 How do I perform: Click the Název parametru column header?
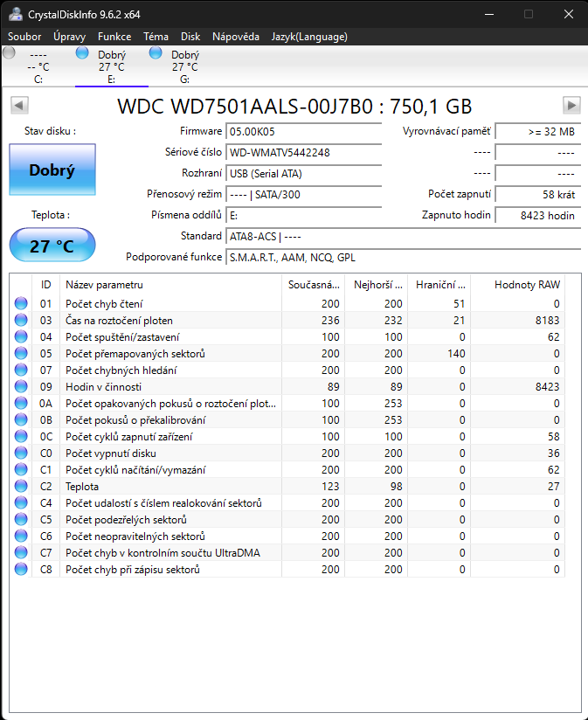click(170, 285)
